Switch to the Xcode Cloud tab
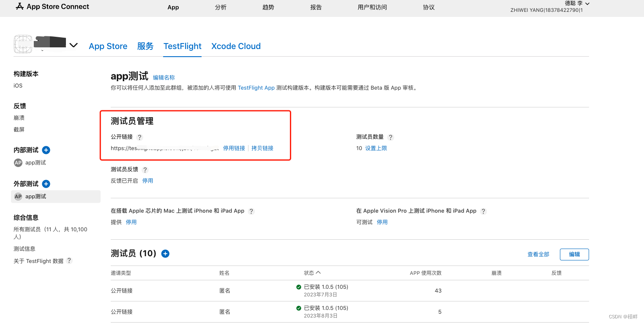Image resolution: width=644 pixels, height=323 pixels. pyautogui.click(x=236, y=46)
